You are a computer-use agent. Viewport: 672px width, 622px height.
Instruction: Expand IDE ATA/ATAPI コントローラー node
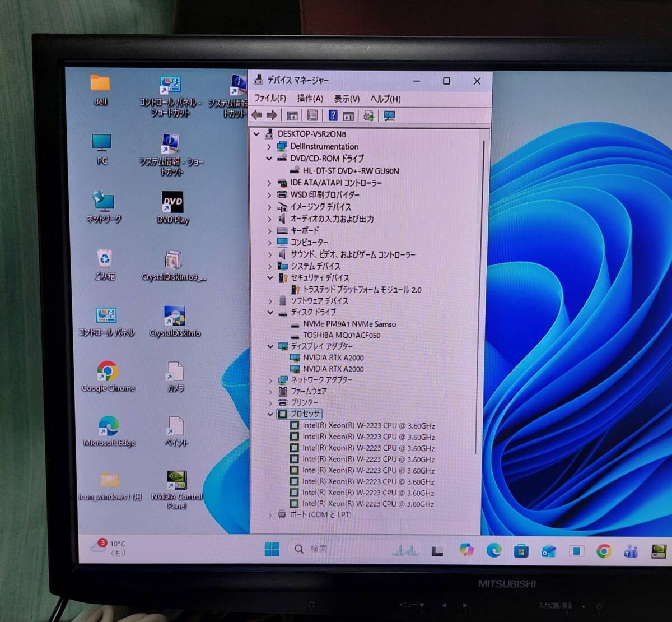click(x=269, y=183)
